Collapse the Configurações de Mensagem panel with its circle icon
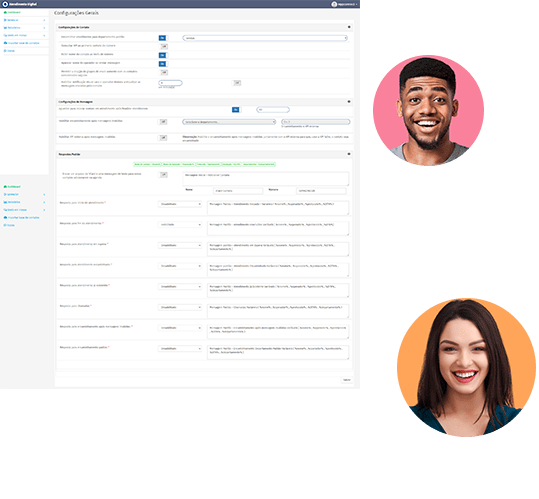Viewport: 539px width, 499px height. click(x=349, y=102)
